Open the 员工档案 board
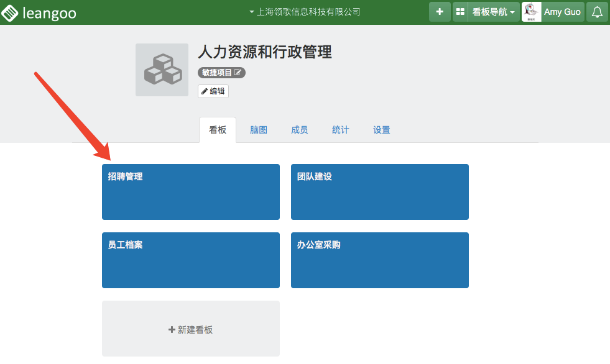The height and width of the screenshot is (364, 610). 190,260
